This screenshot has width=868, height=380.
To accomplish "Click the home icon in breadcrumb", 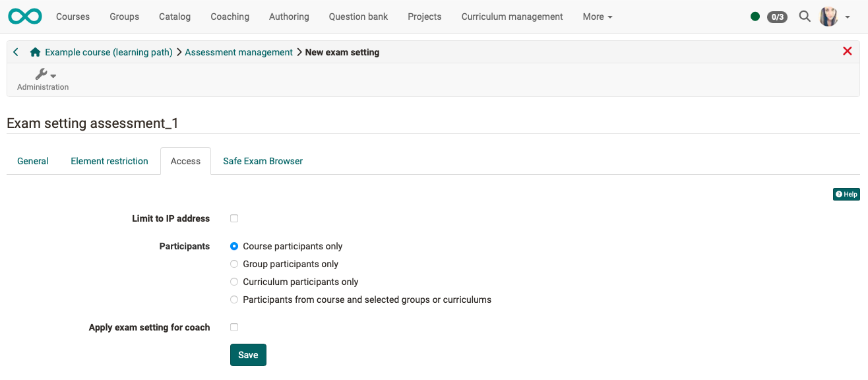I will pos(34,51).
